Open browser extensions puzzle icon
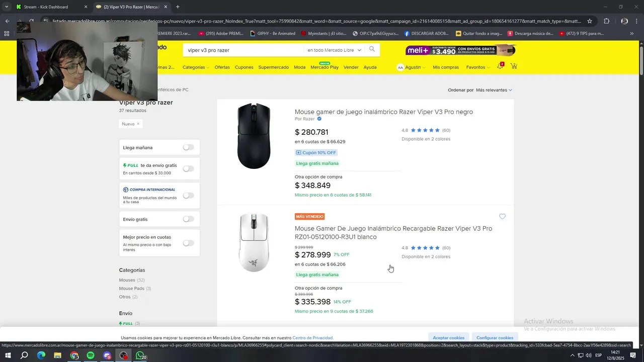644x362 pixels. (x=606, y=21)
